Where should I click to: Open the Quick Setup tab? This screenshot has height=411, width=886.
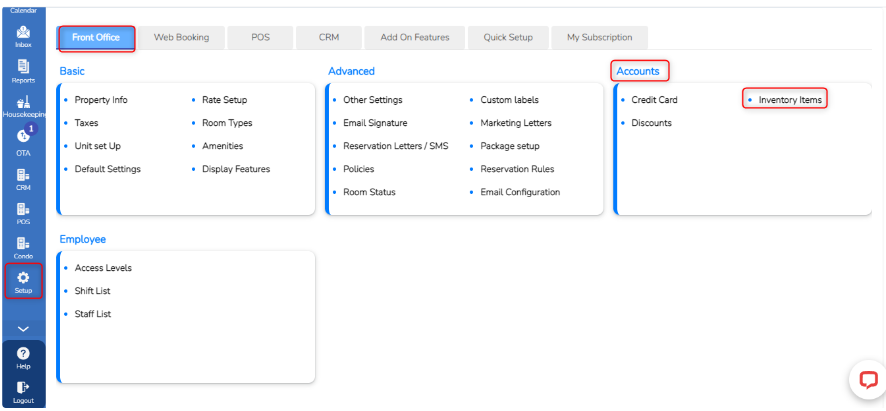pyautogui.click(x=508, y=37)
